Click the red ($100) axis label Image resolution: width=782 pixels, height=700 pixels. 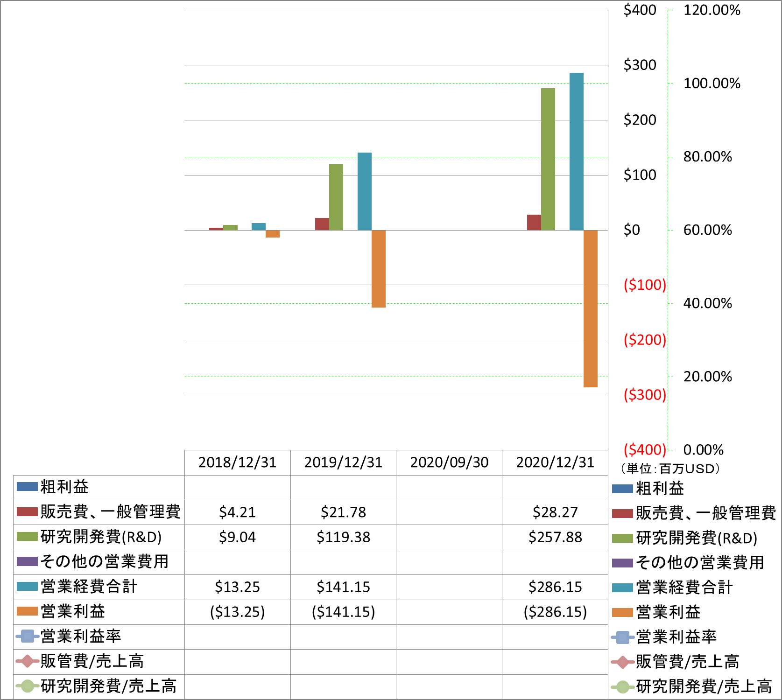click(x=645, y=285)
